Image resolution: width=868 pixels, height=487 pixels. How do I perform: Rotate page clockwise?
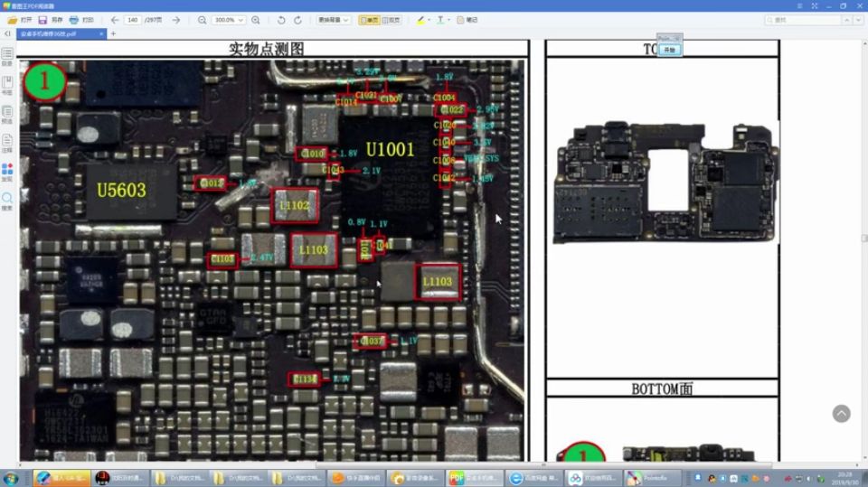point(297,20)
